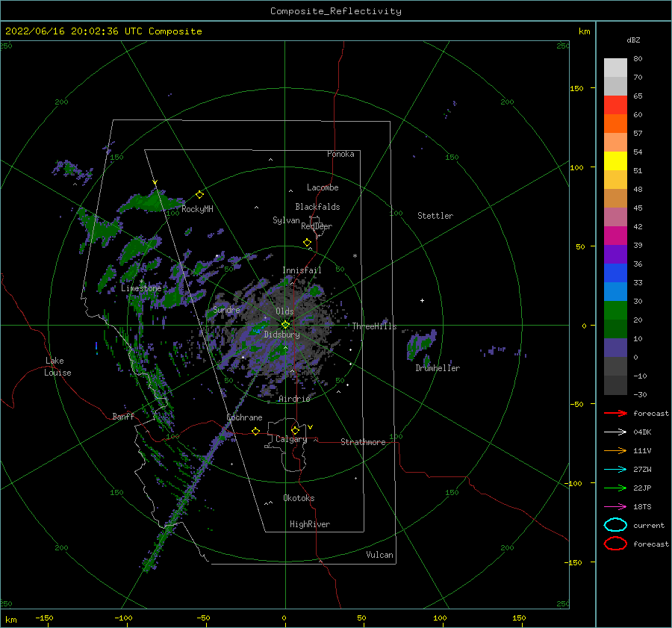The width and height of the screenshot is (672, 628).
Task: Click the dBZ heading above the color scale
Action: tap(633, 40)
